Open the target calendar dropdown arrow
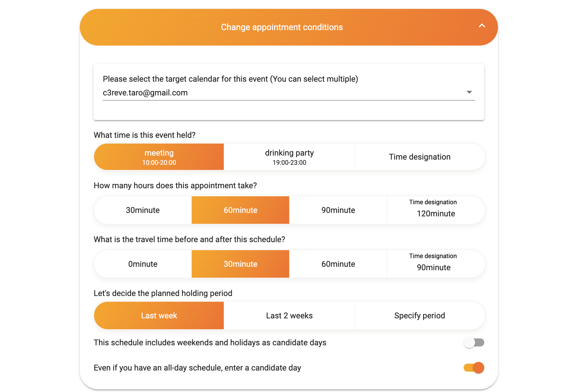This screenshot has width=564, height=392. 469,92
